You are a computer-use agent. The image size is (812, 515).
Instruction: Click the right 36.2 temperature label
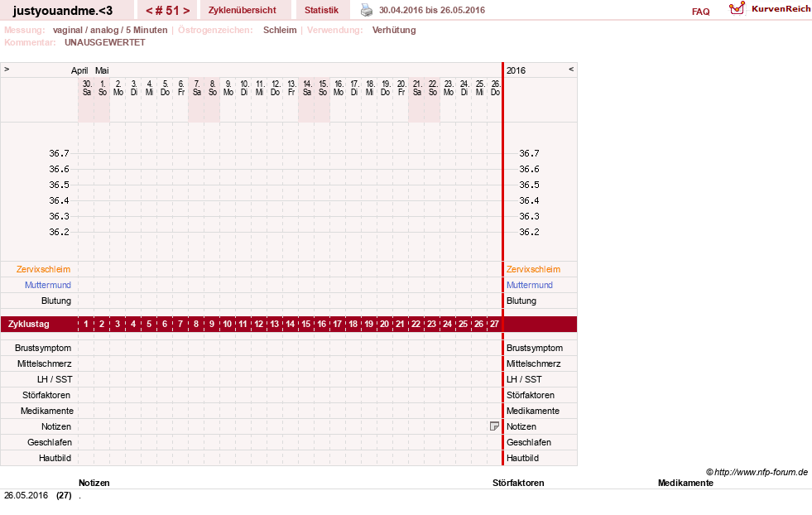coord(529,232)
